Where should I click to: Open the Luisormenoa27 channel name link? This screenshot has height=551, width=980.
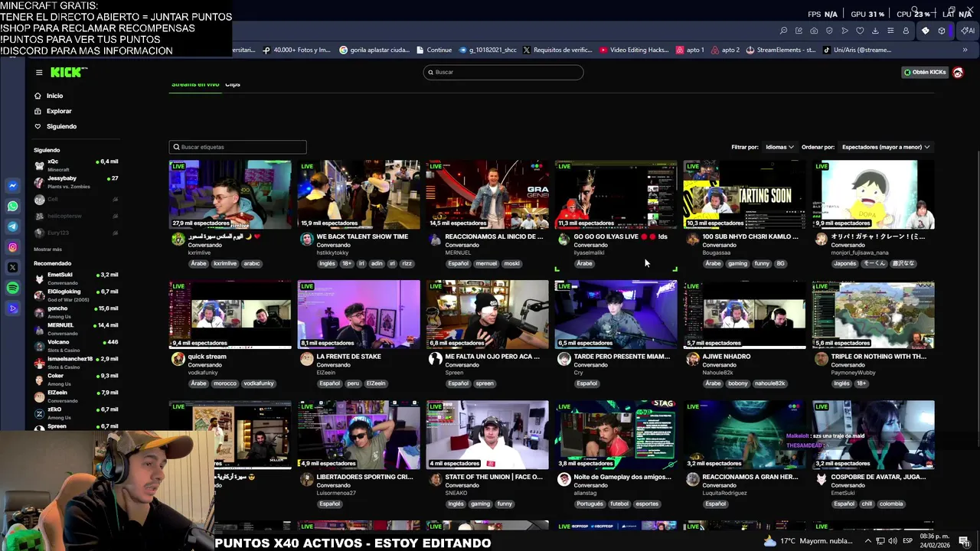pos(336,493)
